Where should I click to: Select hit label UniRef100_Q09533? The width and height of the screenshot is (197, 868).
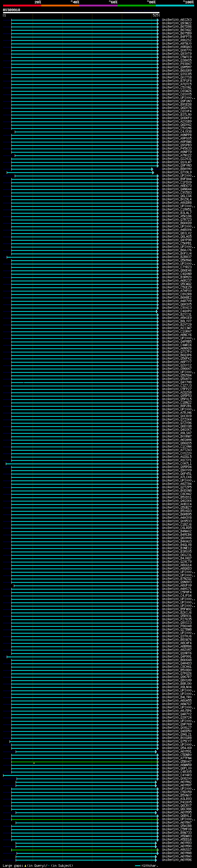(x=177, y=521)
